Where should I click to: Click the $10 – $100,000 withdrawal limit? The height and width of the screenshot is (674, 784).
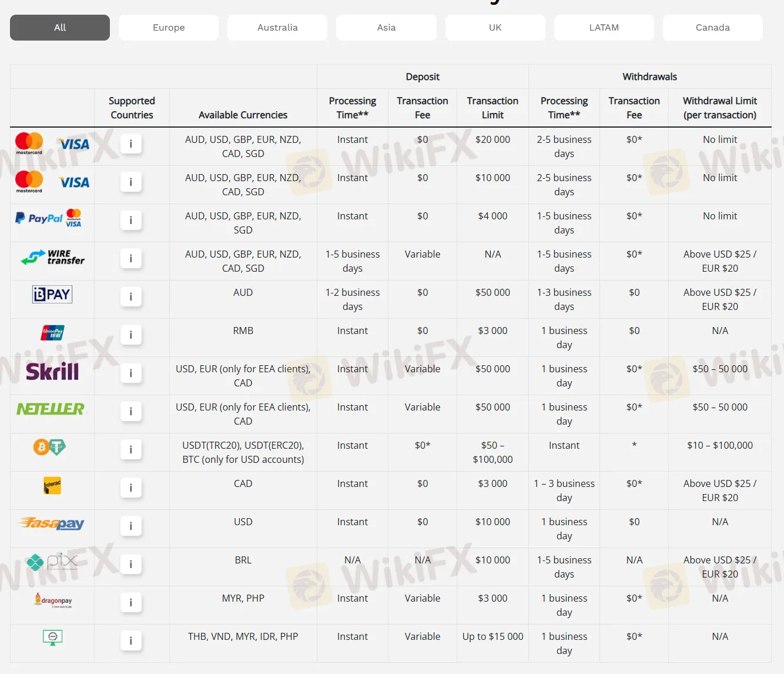pyautogui.click(x=720, y=445)
